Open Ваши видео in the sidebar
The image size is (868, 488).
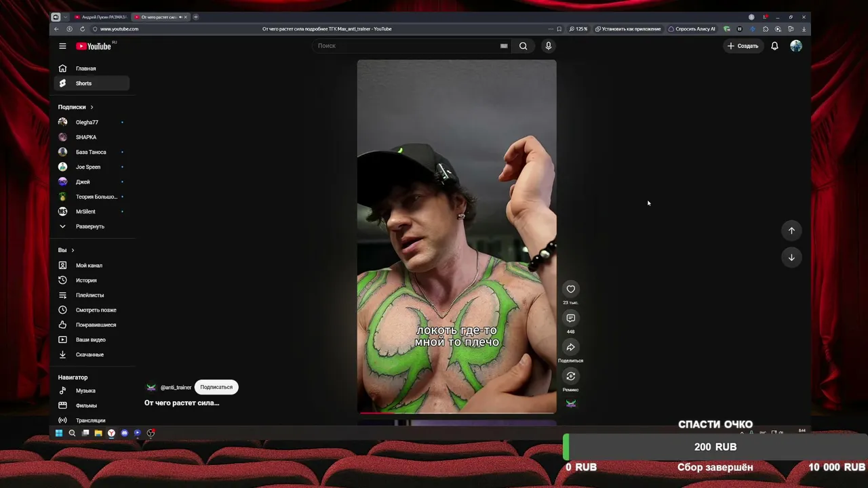pyautogui.click(x=92, y=340)
